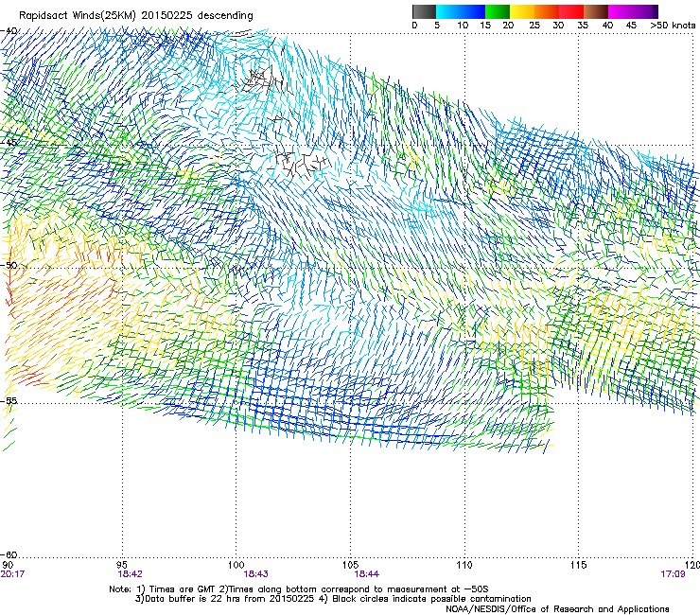
Task: Click the longitude label '95'
Action: click(x=122, y=565)
